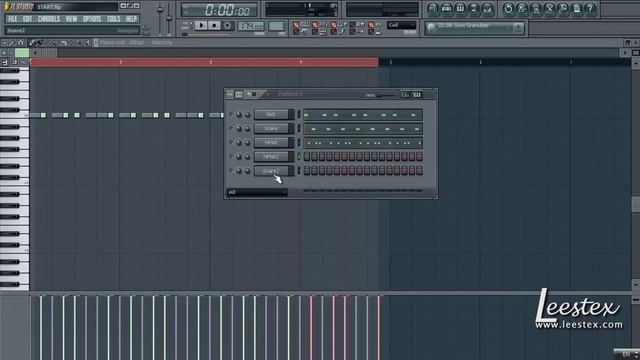Open the FILE menu
The width and height of the screenshot is (640, 360).
pyautogui.click(x=13, y=19)
